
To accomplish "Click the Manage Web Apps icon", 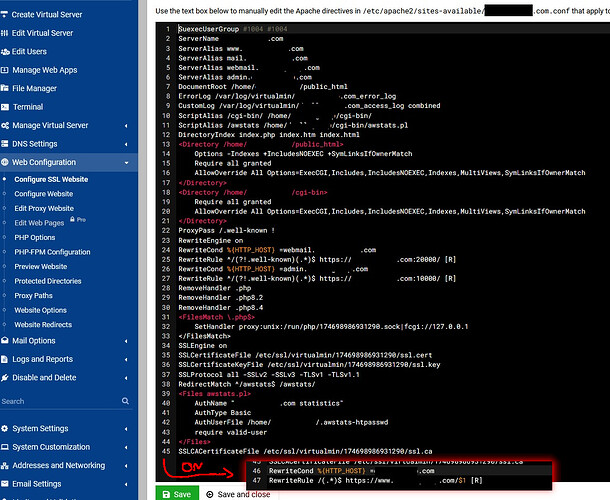I will point(5,70).
